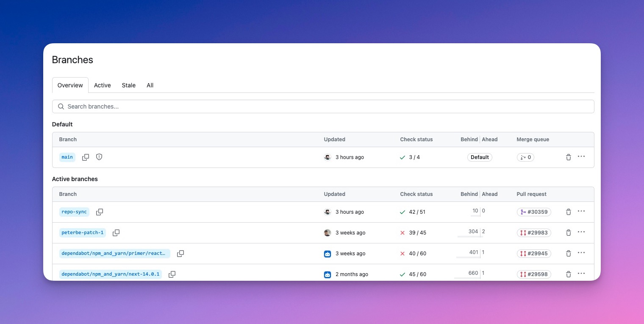Open pull request #29983

(x=534, y=232)
